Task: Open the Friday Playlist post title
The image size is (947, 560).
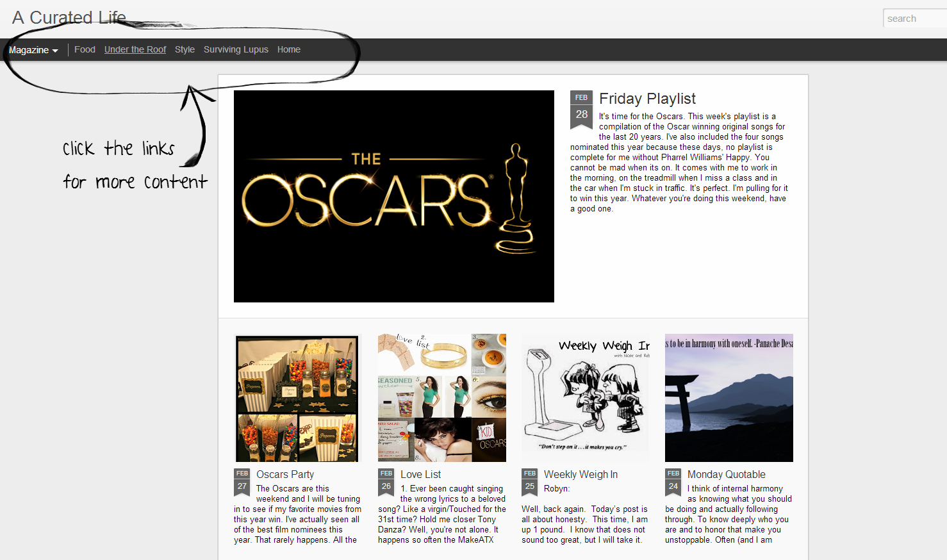Action: (647, 98)
